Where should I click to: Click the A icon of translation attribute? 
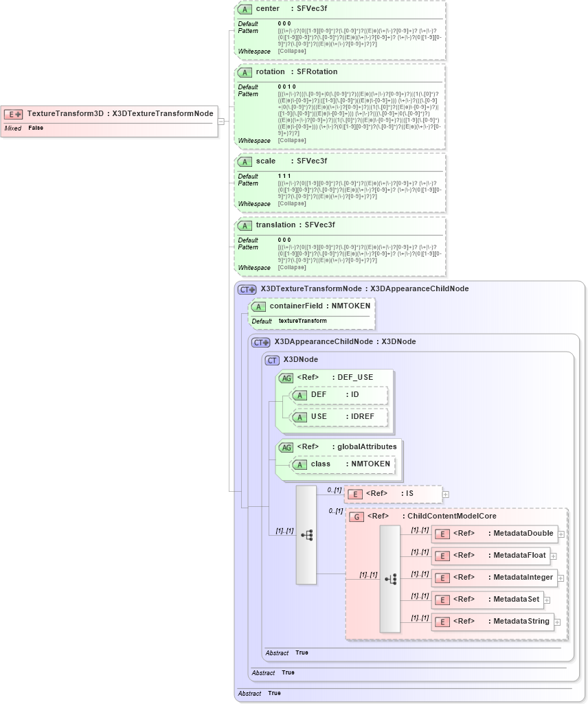245,225
